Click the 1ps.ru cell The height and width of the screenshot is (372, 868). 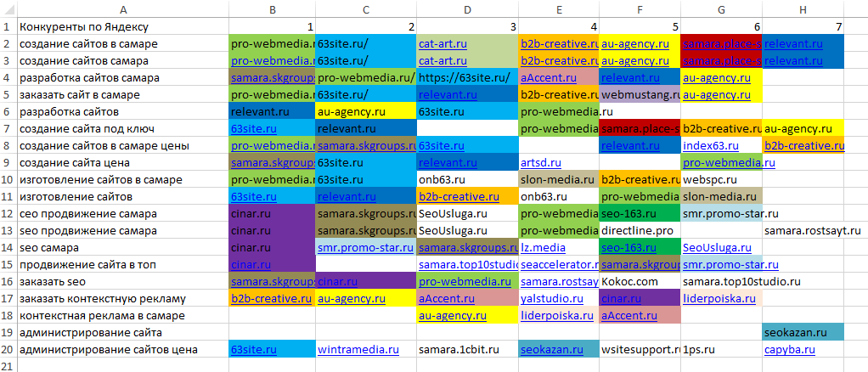coord(721,350)
